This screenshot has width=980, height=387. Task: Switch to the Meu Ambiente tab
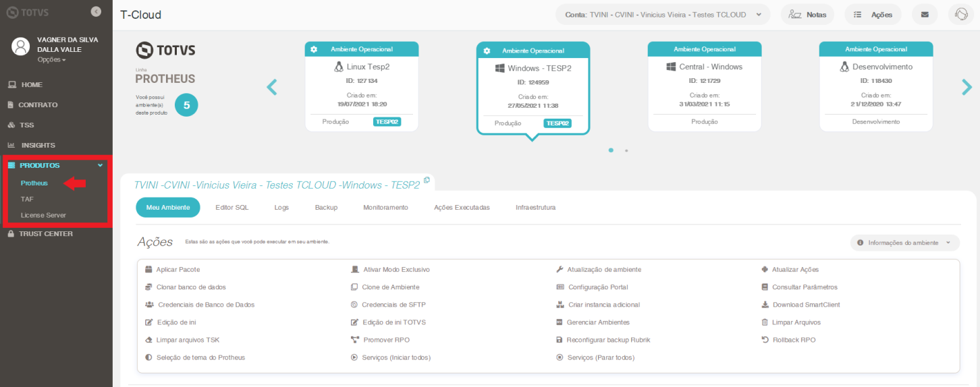168,208
